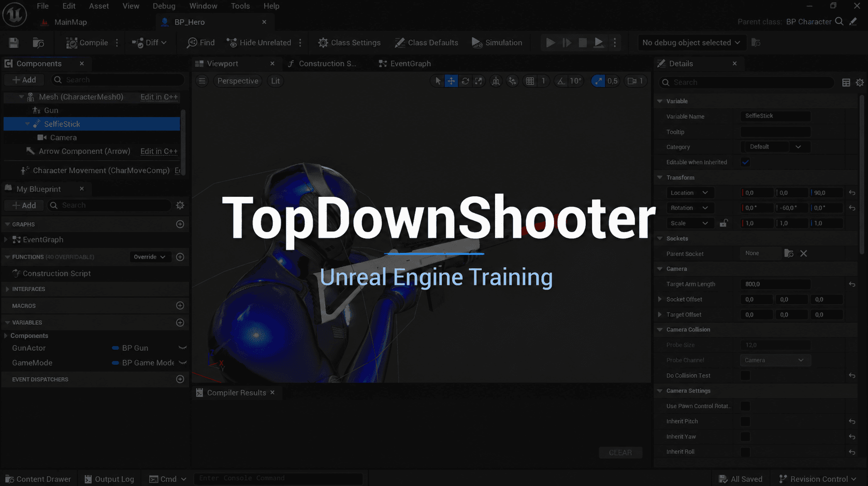Open the File menu
868x486 pixels.
coord(42,6)
